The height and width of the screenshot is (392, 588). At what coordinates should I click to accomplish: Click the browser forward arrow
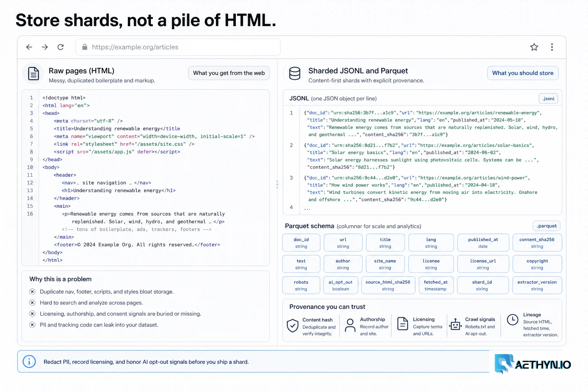click(45, 47)
